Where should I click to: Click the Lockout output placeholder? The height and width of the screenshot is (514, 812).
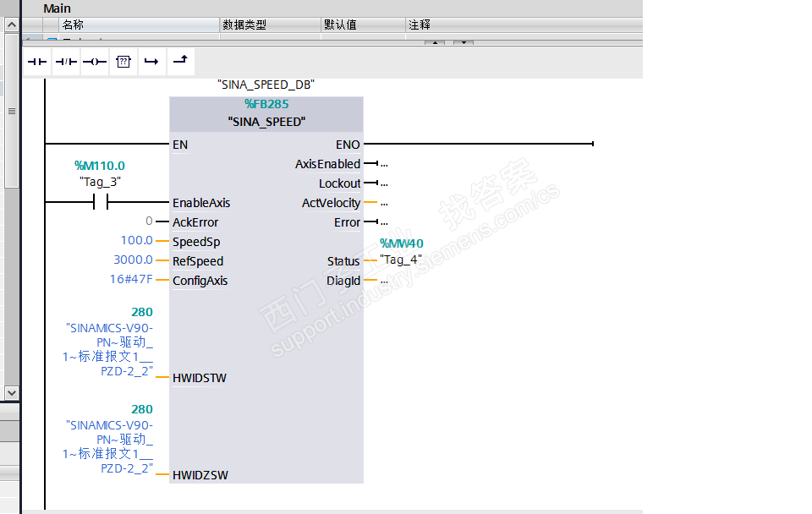(x=384, y=183)
